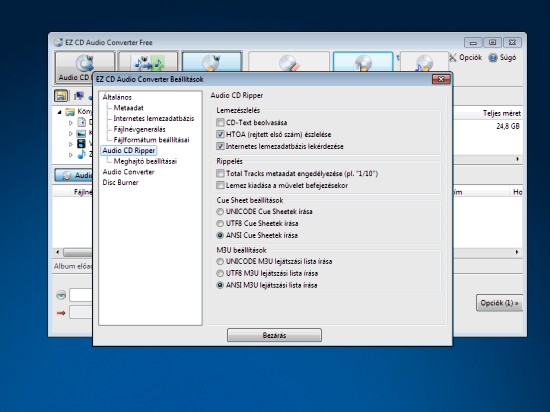Open Audio Converter settings category
This screenshot has height=412, width=550.
coord(128,172)
